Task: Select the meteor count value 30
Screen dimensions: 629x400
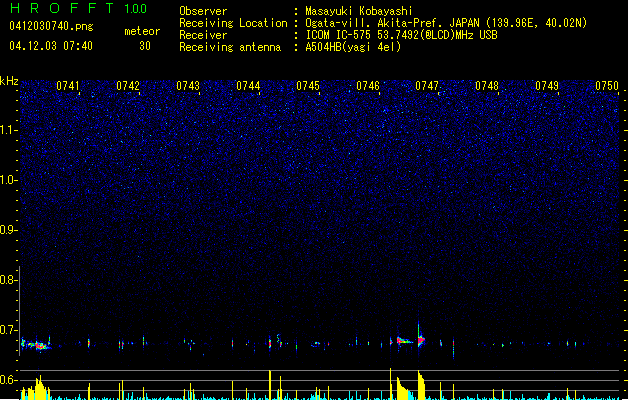Action: [145, 46]
